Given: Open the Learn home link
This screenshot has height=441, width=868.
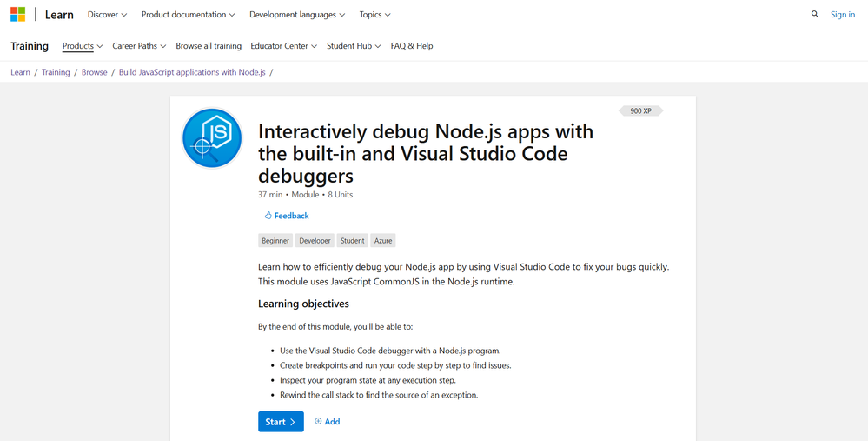Looking at the screenshot, I should tap(59, 15).
